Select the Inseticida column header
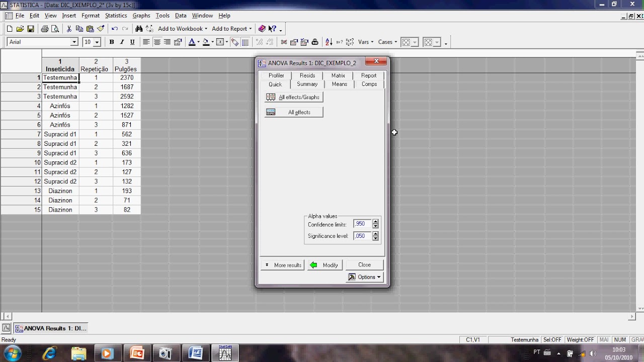The image size is (644, 362). coord(60,65)
